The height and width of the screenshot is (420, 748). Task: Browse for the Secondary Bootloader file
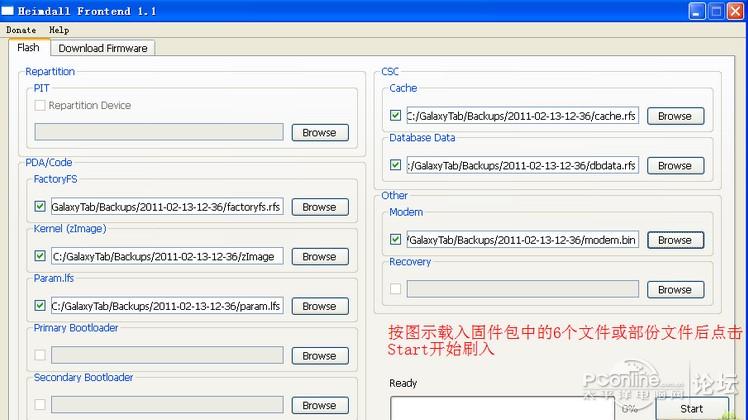point(320,406)
